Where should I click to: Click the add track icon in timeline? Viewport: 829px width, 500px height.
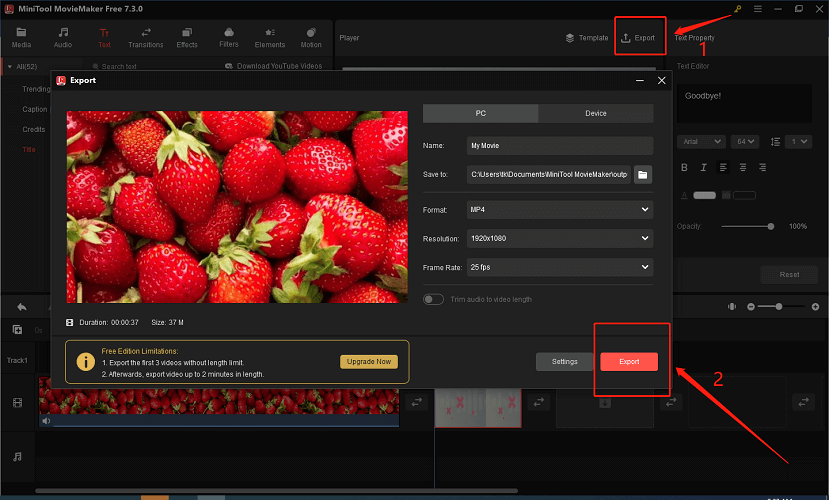[17, 330]
